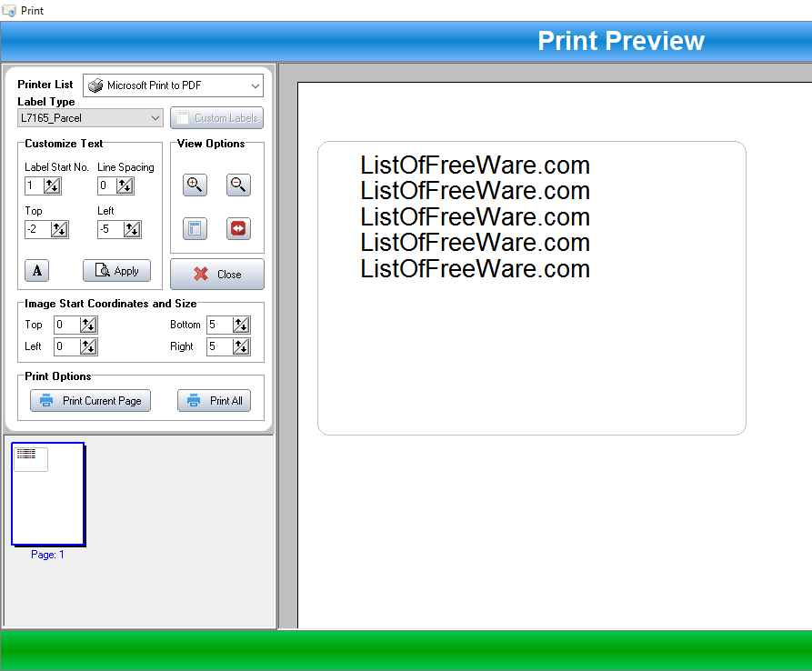Click the Image Top value field

click(67, 325)
